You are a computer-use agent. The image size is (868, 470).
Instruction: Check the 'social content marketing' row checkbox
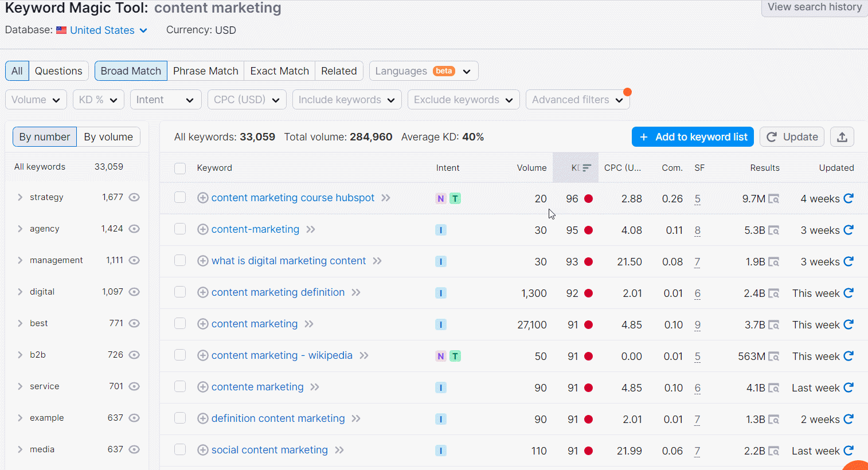pos(180,449)
